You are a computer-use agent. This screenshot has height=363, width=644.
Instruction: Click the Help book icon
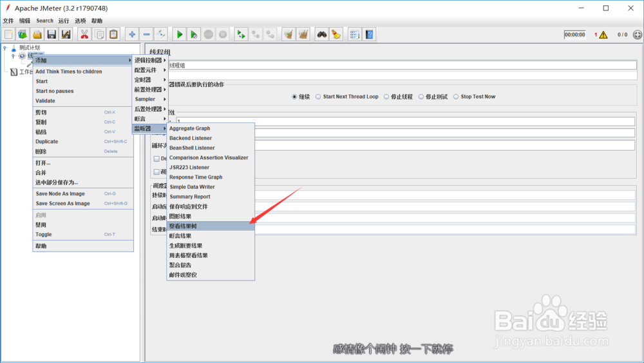point(369,35)
